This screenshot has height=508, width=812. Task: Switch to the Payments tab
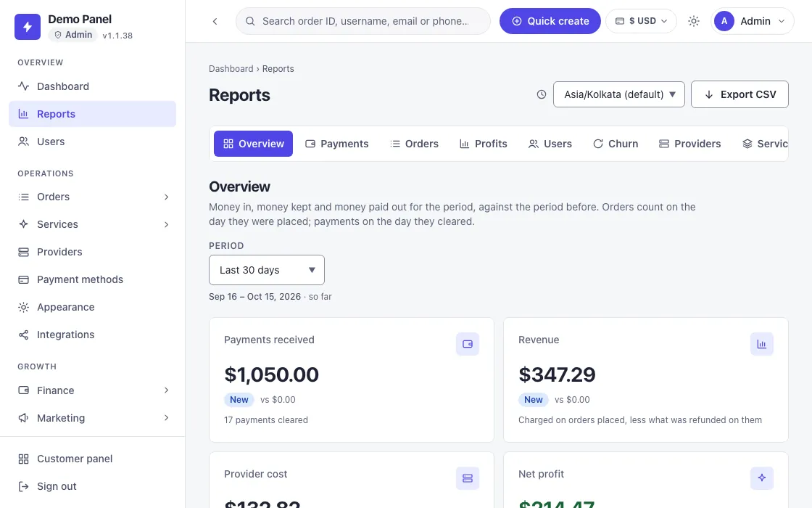point(337,144)
